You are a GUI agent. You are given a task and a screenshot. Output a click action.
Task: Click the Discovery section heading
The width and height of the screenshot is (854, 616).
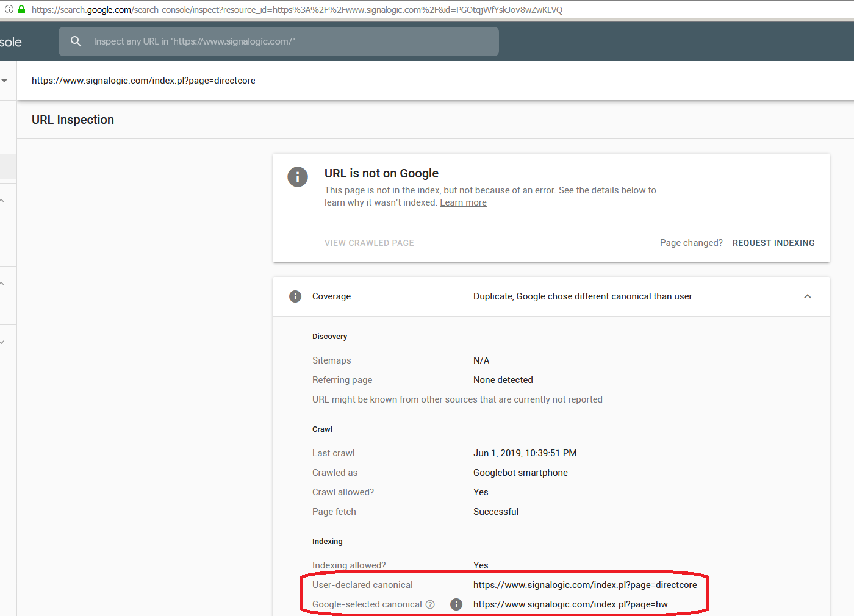click(x=329, y=337)
